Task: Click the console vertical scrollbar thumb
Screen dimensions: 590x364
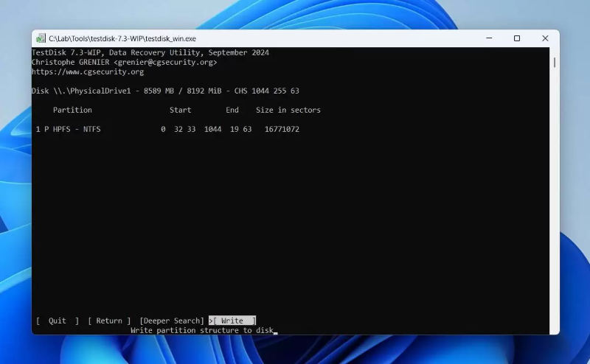Action: point(555,63)
